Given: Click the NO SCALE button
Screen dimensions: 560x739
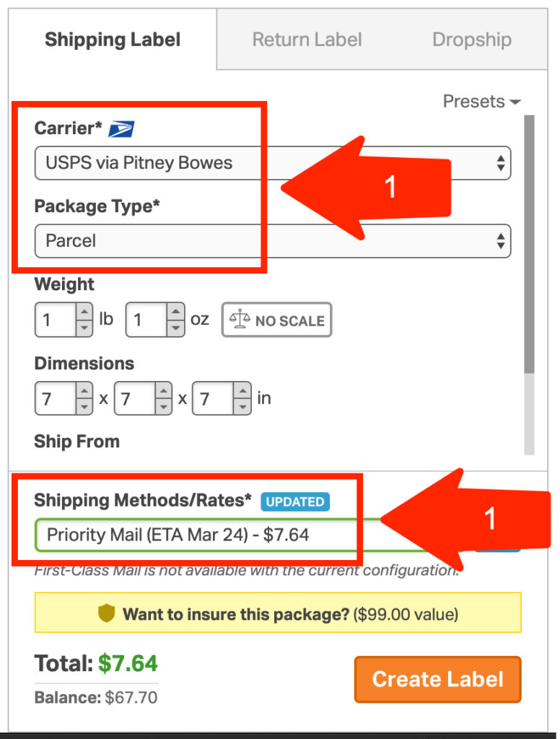Looking at the screenshot, I should tap(276, 320).
